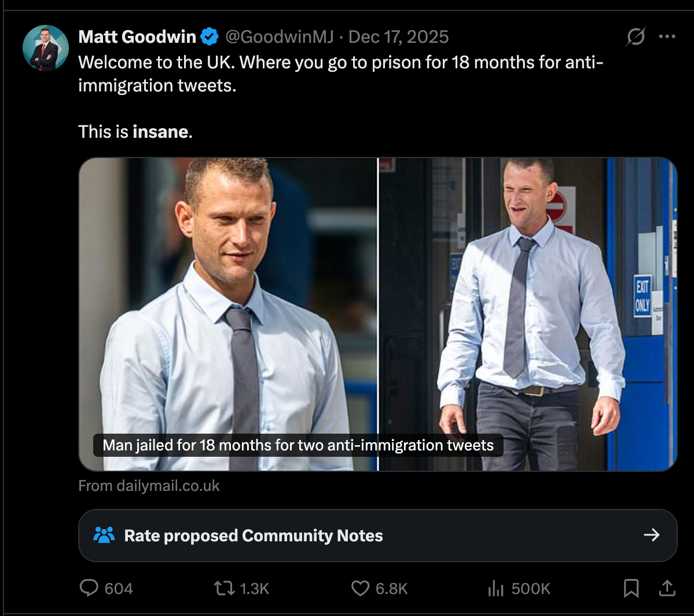This screenshot has width=694, height=616.
Task: Click the Community Notes people icon
Action: coord(104,535)
